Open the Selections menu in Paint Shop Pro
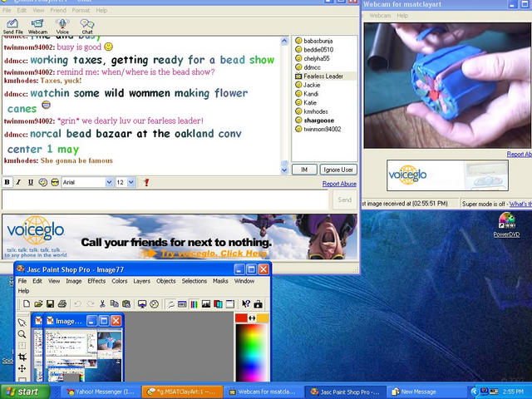Screen dimensions: 532x399 [x=194, y=281]
